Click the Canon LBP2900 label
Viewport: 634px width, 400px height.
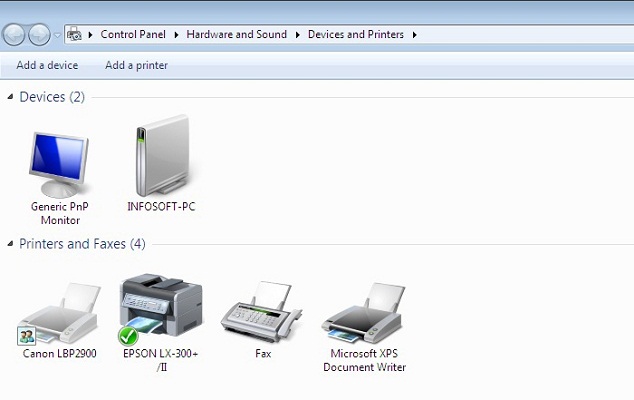pyautogui.click(x=59, y=353)
